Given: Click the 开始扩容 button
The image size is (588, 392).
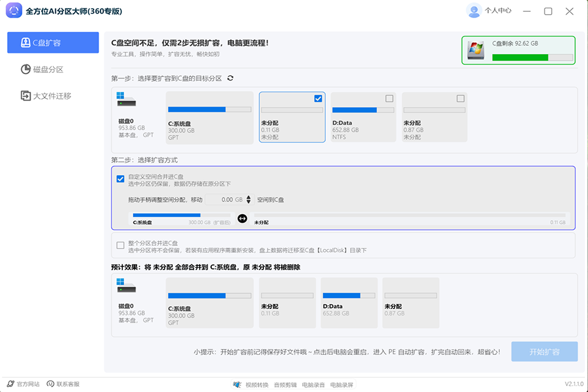Looking at the screenshot, I should [x=544, y=352].
